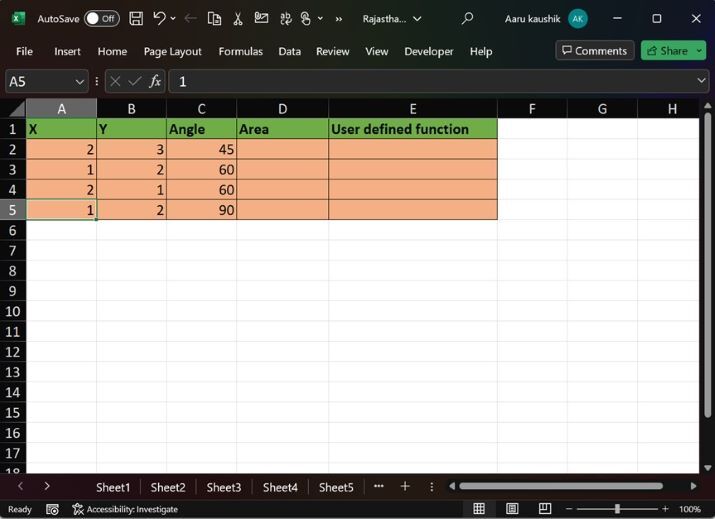Open the Page Layout tab
Screen dimensions: 715x519
pos(172,52)
